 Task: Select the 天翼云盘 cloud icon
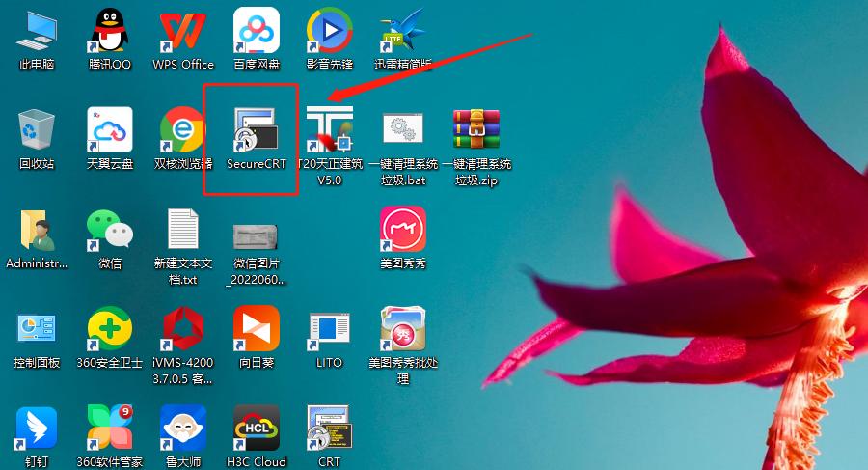tap(110, 129)
